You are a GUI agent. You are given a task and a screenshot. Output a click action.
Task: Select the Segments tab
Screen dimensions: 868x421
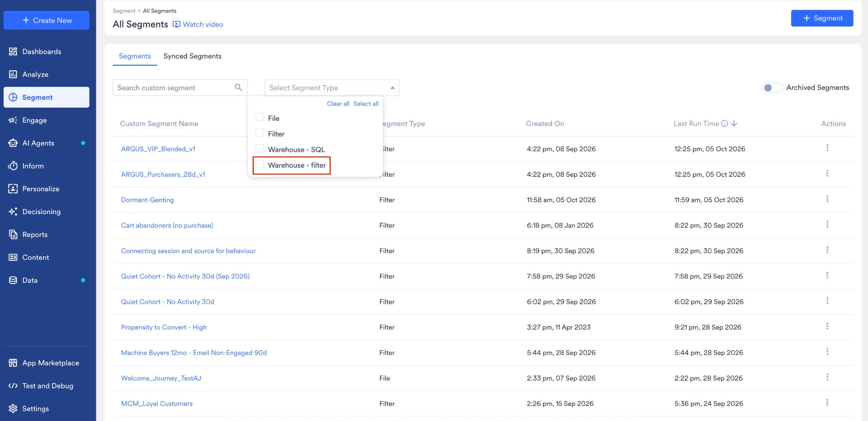135,56
